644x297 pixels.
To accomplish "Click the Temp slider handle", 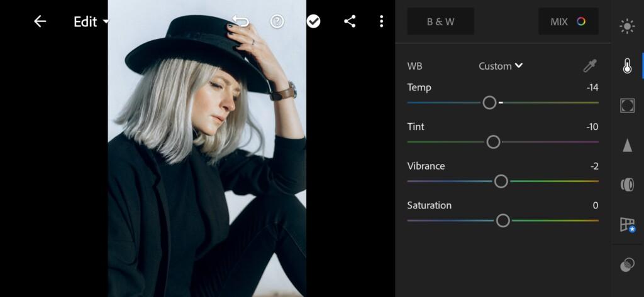I will 489,102.
